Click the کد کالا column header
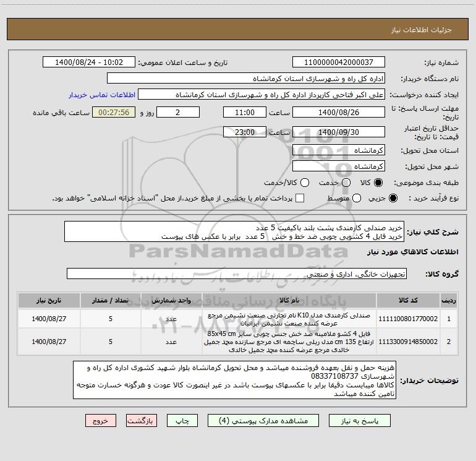The image size is (476, 461). 408,300
